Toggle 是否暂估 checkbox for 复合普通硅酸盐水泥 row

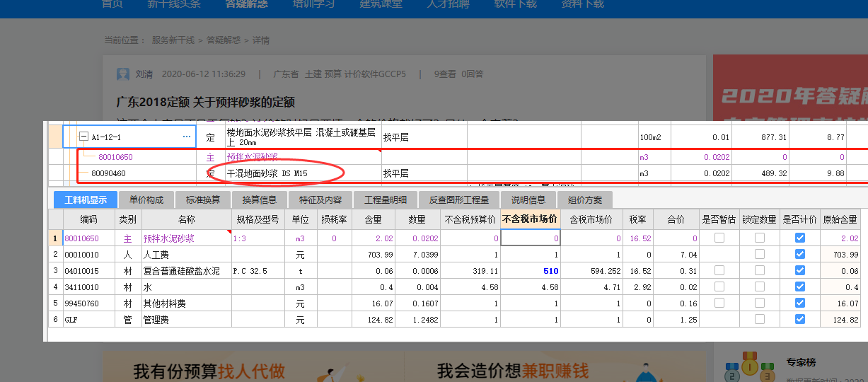(x=719, y=271)
